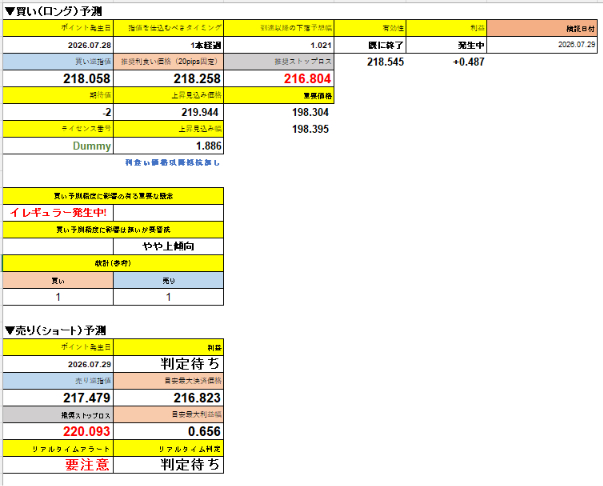Image resolution: width=603 pixels, height=486 pixels.
Task: Select the red value 220.093
Action: coord(58,431)
